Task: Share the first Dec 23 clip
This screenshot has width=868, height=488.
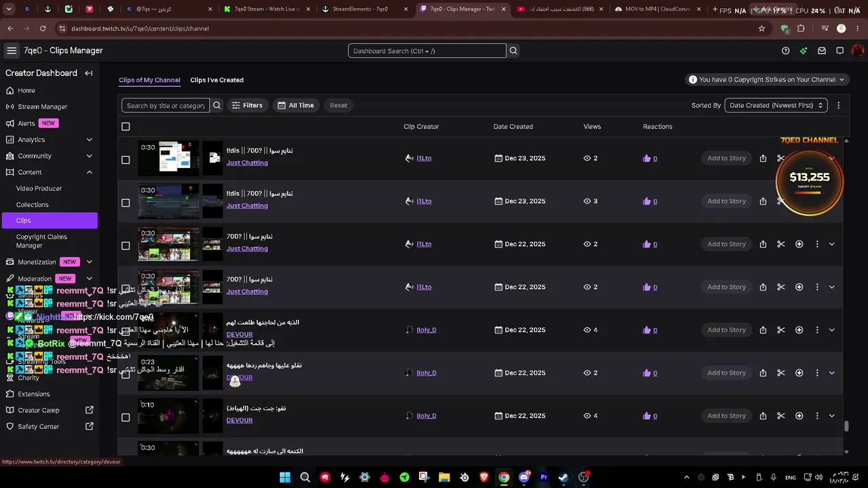Action: [763, 159]
